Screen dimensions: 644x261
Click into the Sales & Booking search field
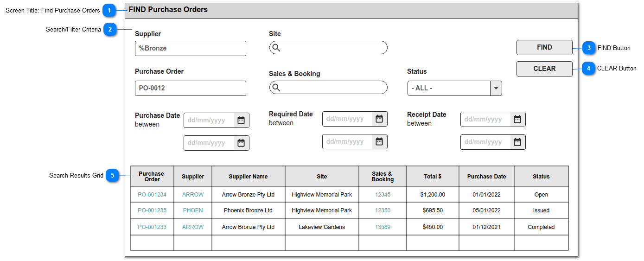click(328, 88)
